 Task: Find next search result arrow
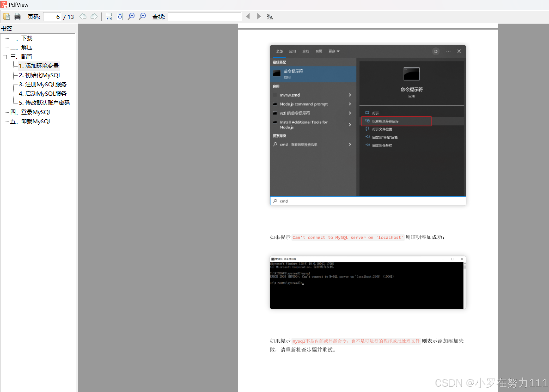(x=259, y=17)
